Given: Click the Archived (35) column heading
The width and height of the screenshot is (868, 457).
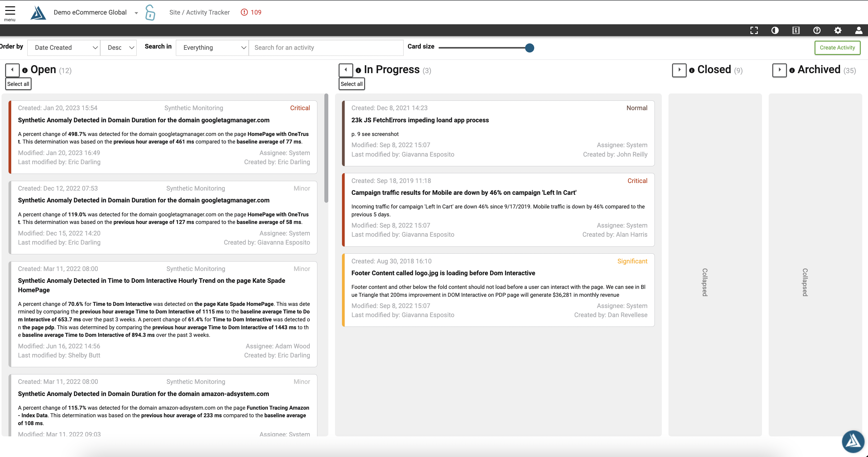Looking at the screenshot, I should point(827,70).
